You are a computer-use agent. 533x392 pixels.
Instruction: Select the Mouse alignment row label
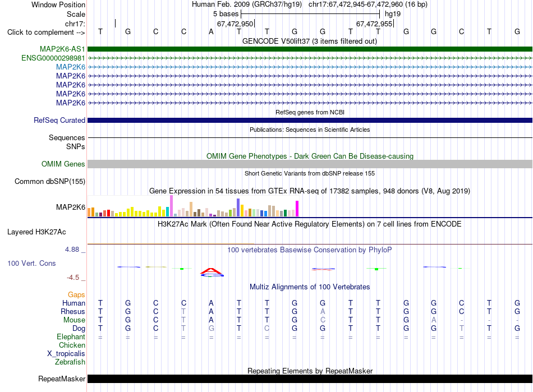click(x=74, y=320)
